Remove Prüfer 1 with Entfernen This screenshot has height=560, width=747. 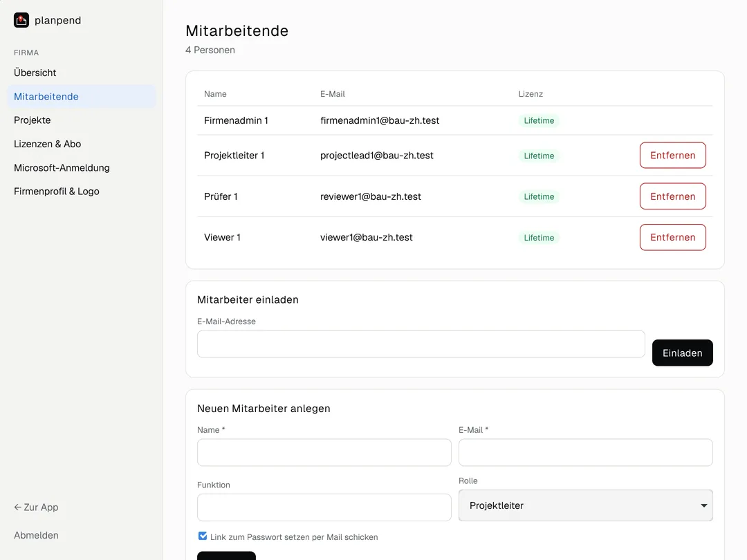pos(673,196)
